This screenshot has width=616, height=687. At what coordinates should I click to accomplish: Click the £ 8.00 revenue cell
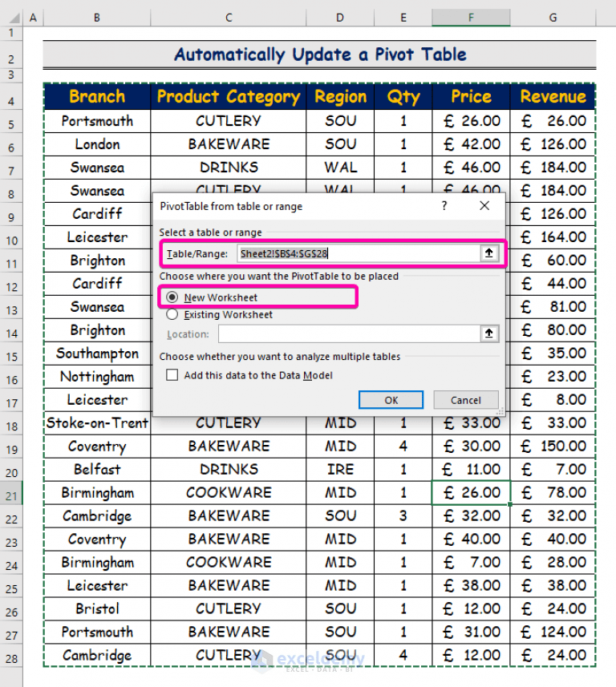click(x=553, y=399)
